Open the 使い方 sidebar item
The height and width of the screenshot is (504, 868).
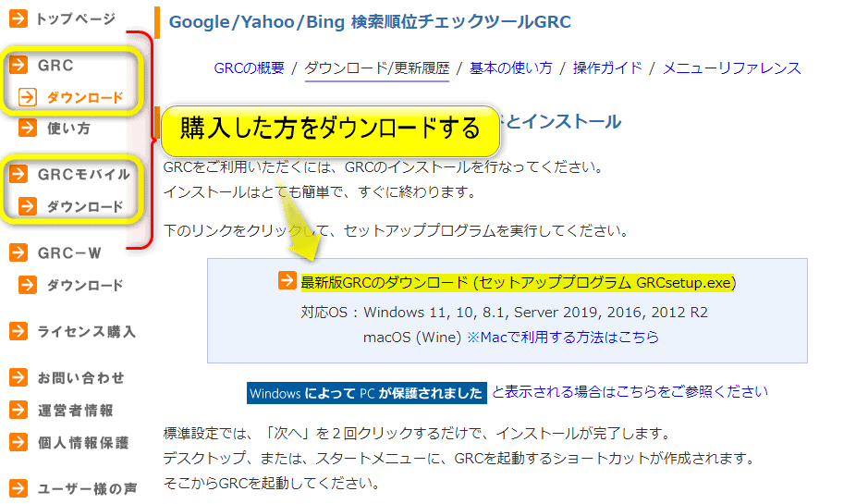point(68,128)
